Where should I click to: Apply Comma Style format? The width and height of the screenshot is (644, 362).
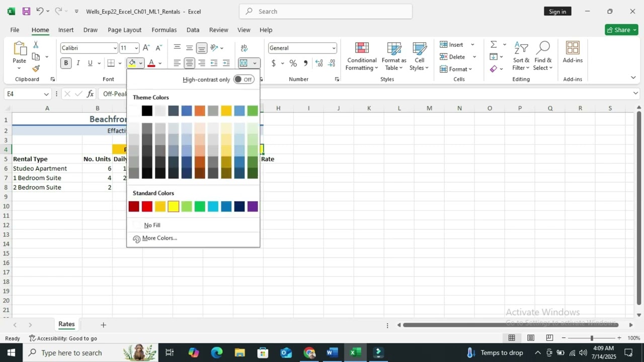pos(305,63)
